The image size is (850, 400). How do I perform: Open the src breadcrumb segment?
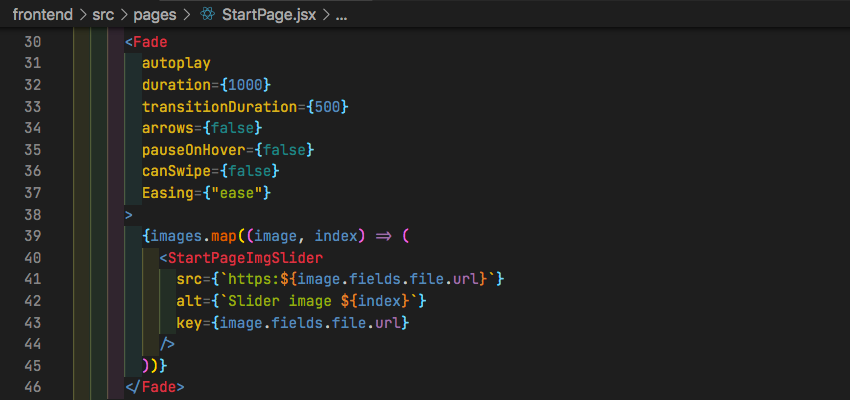(x=103, y=15)
